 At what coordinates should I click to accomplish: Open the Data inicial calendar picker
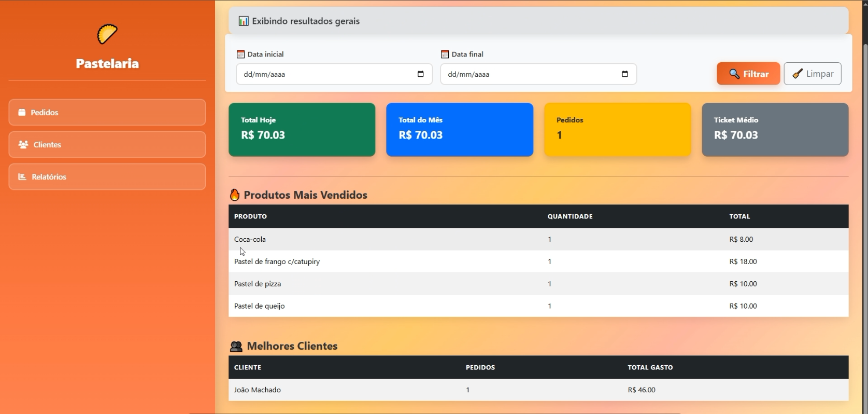pos(420,74)
